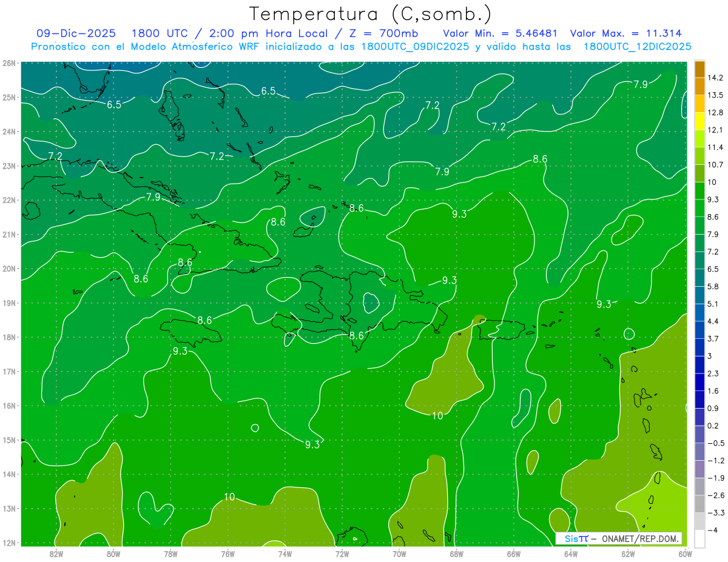The image size is (728, 562).
Task: Click the latitude axis label "24N"
Action: coord(8,132)
